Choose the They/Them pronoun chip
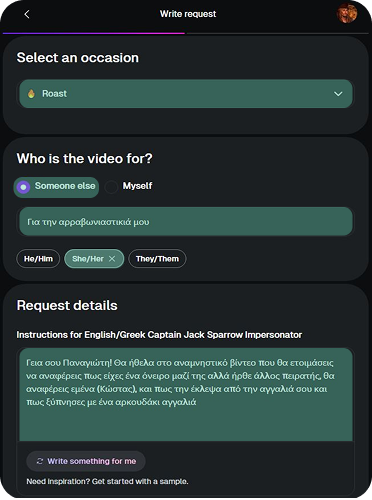This screenshot has height=500, width=372. click(157, 259)
